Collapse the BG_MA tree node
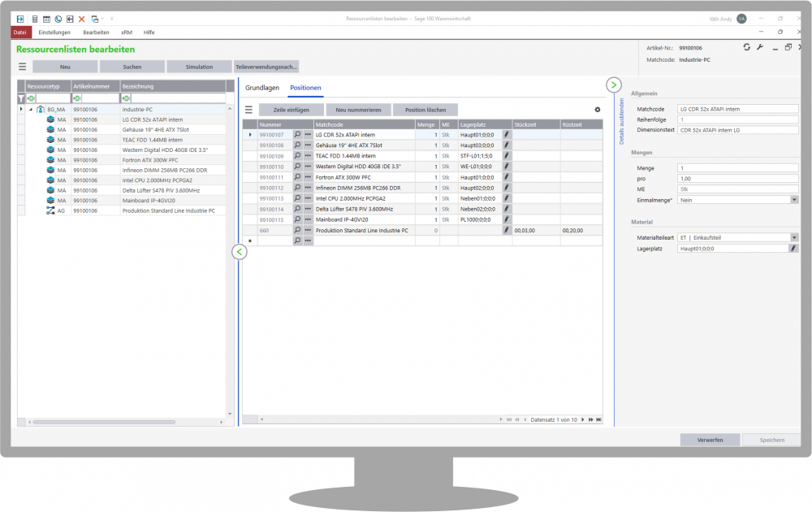Image resolution: width=812 pixels, height=512 pixels. point(31,109)
